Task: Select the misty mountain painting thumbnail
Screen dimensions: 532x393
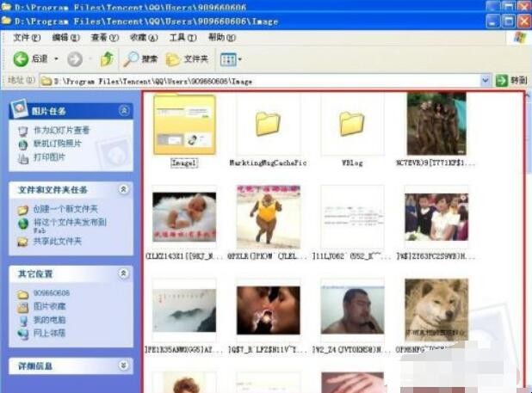Action: pos(184,310)
